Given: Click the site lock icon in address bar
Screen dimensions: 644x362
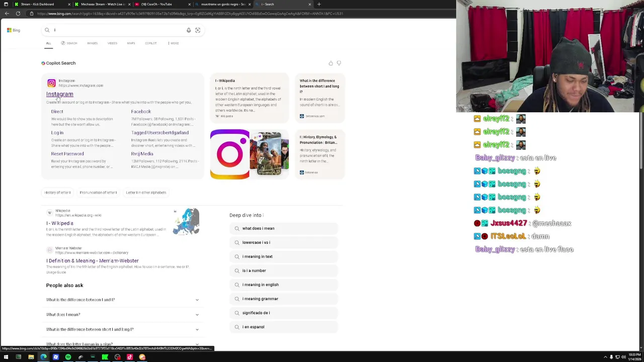Looking at the screenshot, I should point(31,14).
